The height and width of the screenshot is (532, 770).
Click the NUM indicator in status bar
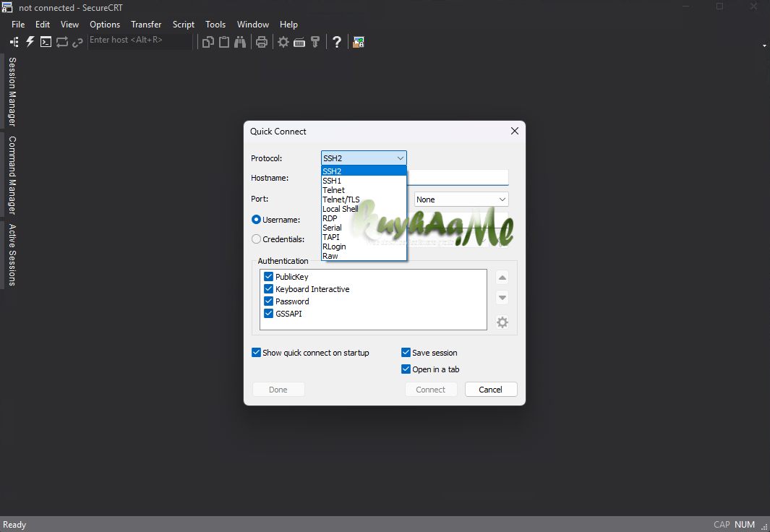click(745, 525)
